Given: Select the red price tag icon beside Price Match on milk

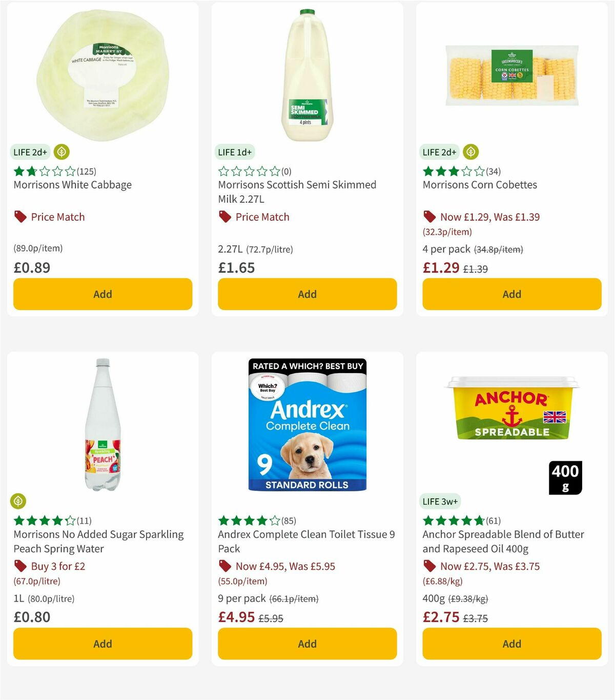Looking at the screenshot, I should [224, 217].
